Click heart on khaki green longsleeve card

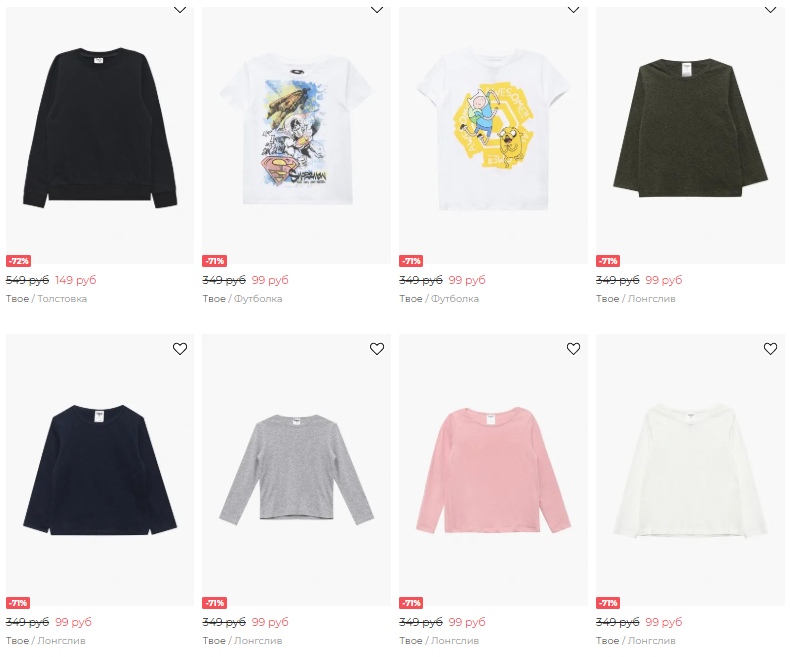(x=770, y=9)
